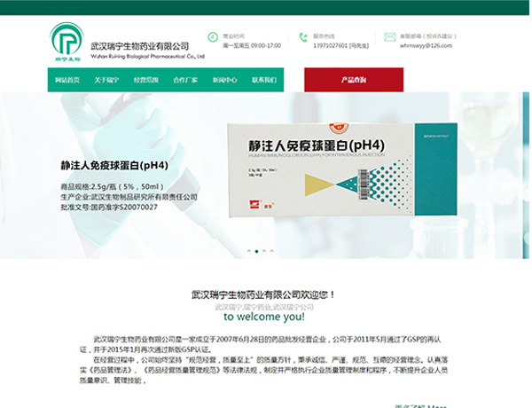Select the second active carousel dot
This screenshot has height=408, width=532.
tap(256, 252)
